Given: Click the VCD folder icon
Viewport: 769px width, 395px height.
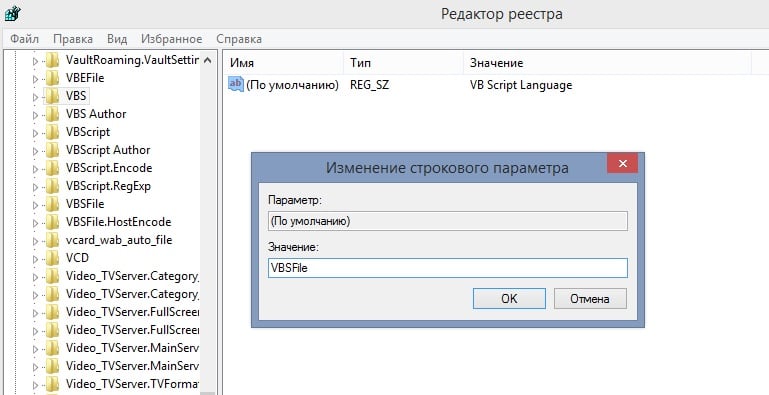Looking at the screenshot, I should 52,258.
